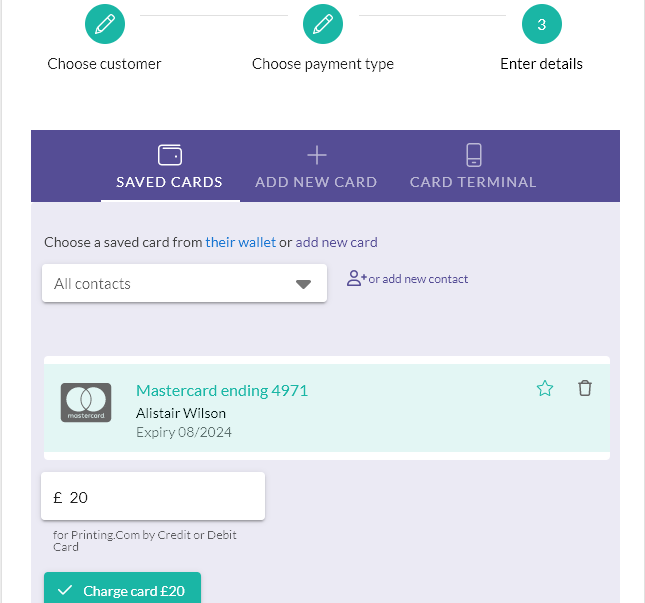This screenshot has width=645, height=603.
Task: Click the Choose customer pencil step icon
Action: tap(105, 24)
